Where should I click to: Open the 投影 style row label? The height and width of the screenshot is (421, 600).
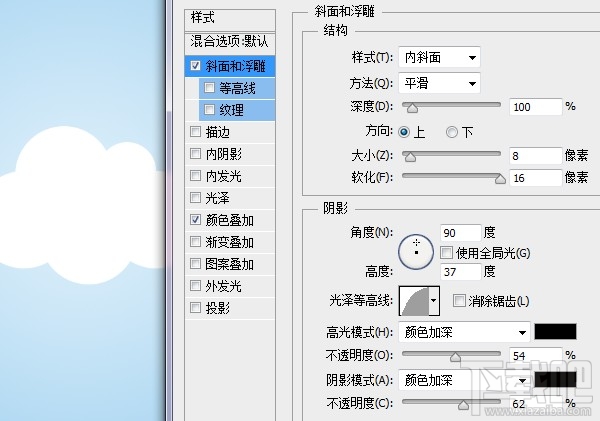(x=217, y=308)
